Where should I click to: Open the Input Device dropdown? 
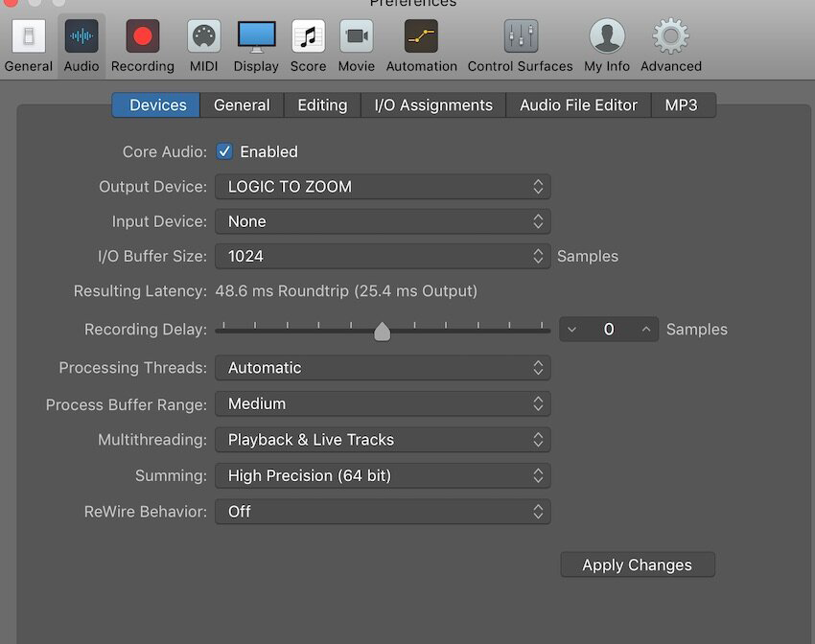(383, 221)
